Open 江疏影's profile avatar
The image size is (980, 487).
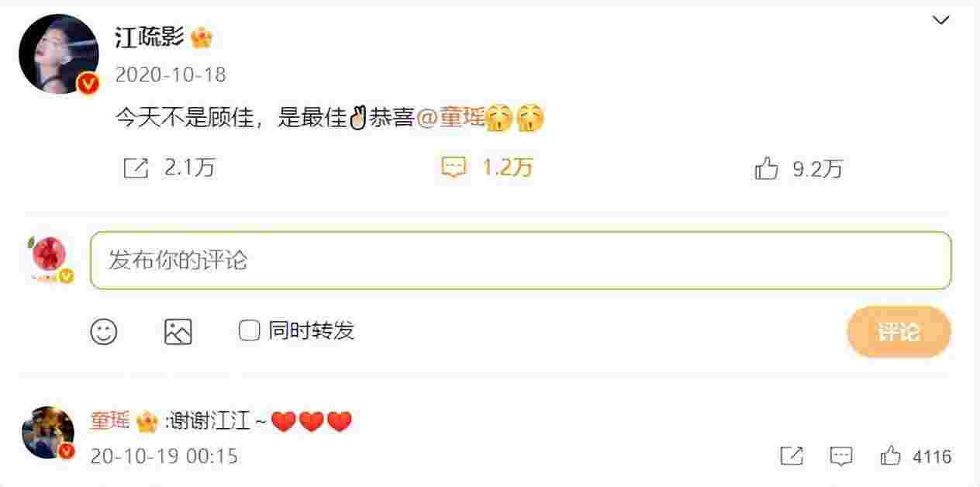coord(59,54)
